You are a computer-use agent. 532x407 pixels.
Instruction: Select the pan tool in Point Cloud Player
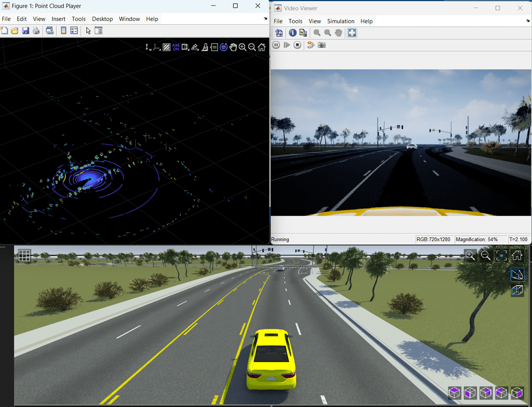233,47
